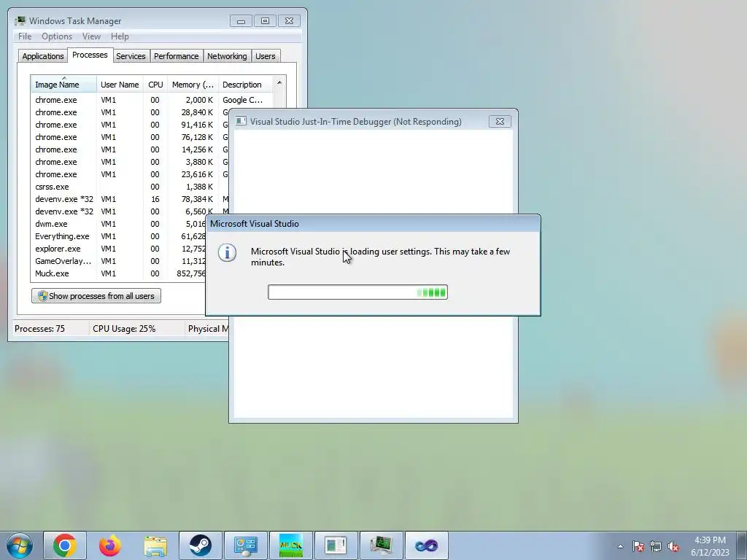Image resolution: width=747 pixels, height=560 pixels.
Task: Click the Google C… description of first chrome.exe
Action: coord(242,100)
